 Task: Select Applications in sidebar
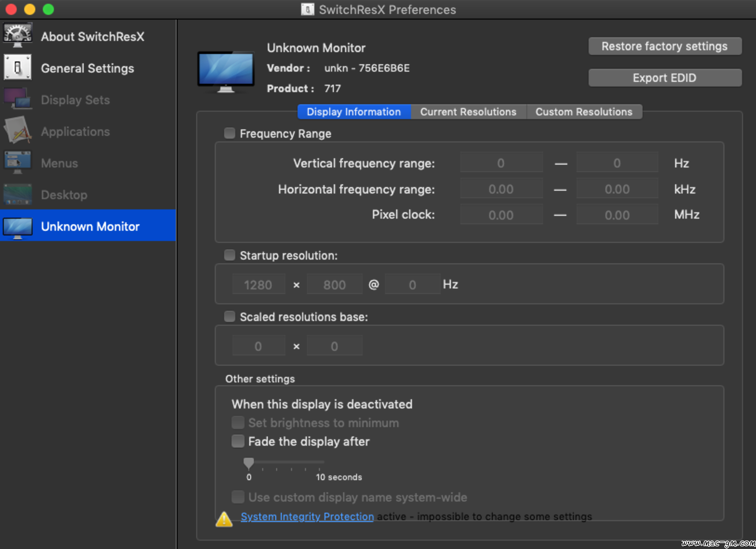88,131
